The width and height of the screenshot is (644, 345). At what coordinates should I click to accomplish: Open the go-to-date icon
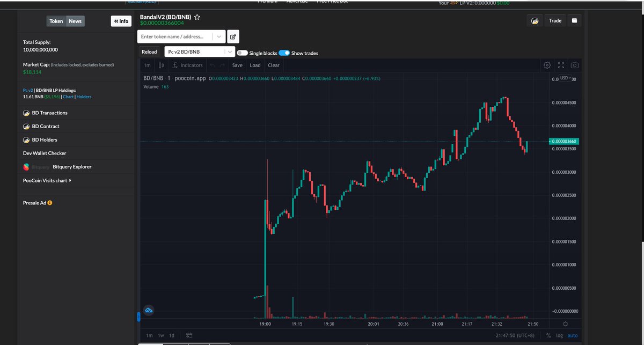pos(189,335)
